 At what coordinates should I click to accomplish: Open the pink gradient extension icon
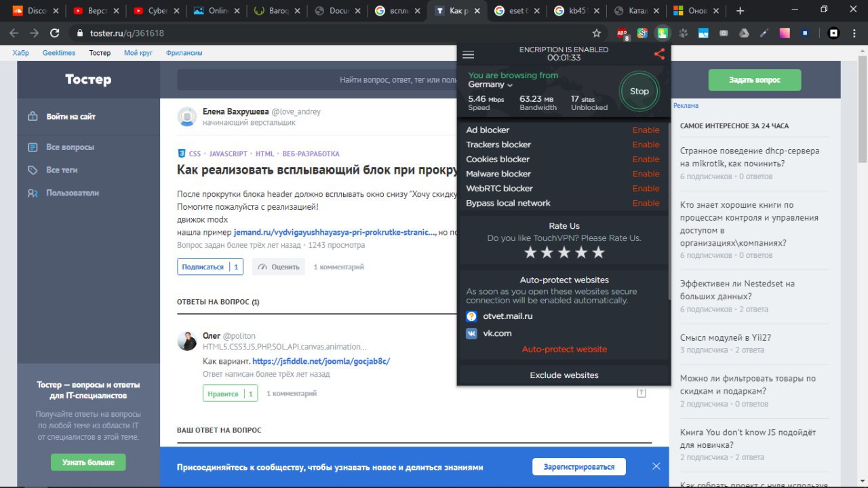(x=785, y=33)
